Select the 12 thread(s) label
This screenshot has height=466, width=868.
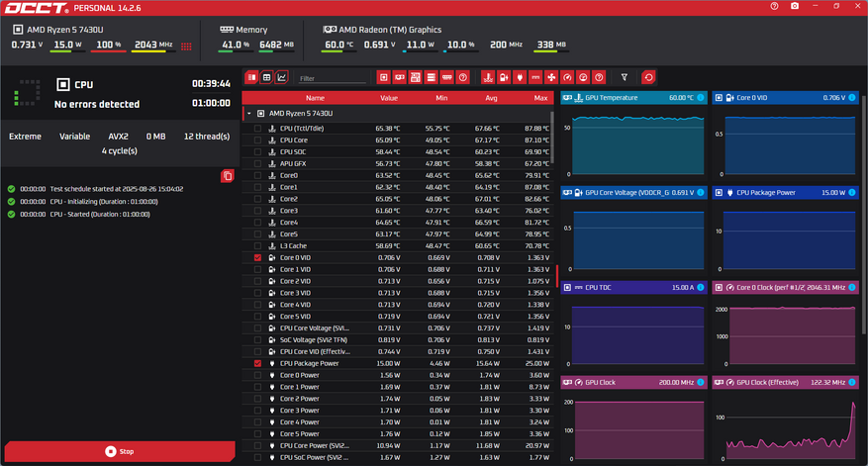[x=207, y=137]
